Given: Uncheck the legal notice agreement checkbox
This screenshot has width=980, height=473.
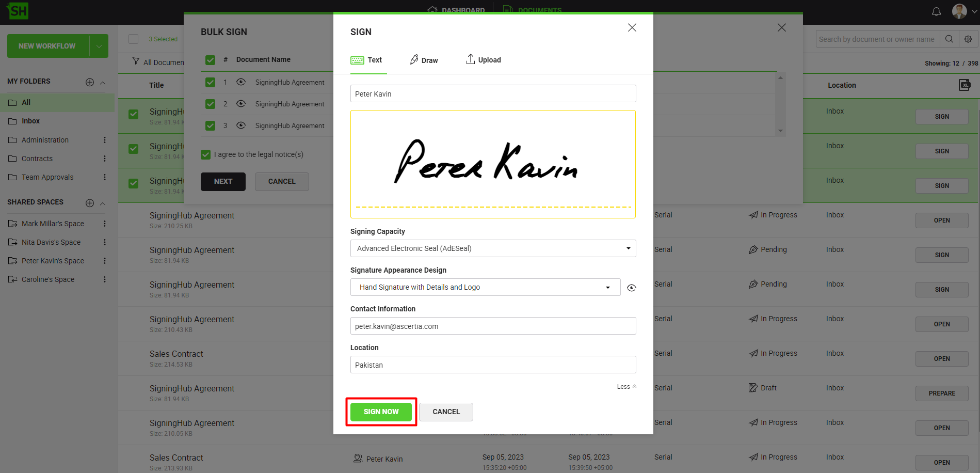Looking at the screenshot, I should tap(206, 154).
